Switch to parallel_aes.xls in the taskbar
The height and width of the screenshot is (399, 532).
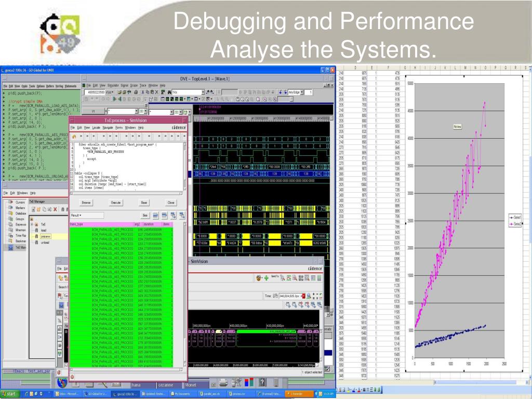(x=211, y=394)
